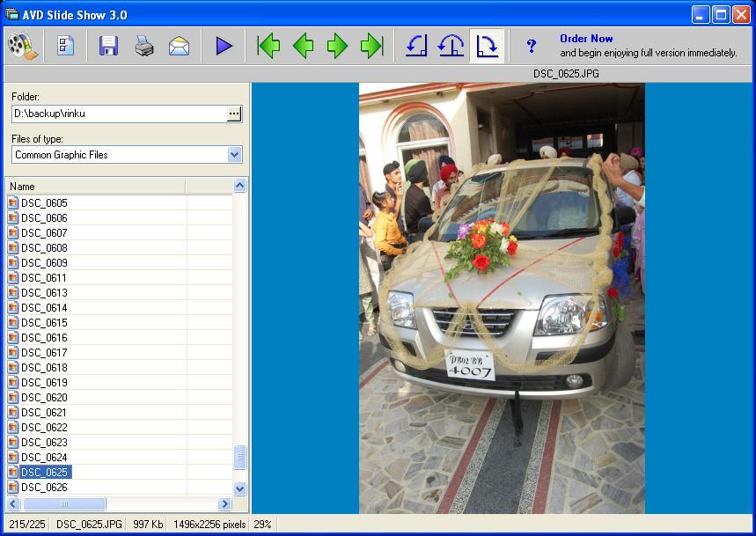Viewport: 756px width, 536px height.
Task: Advance to the next image
Action: 339,46
